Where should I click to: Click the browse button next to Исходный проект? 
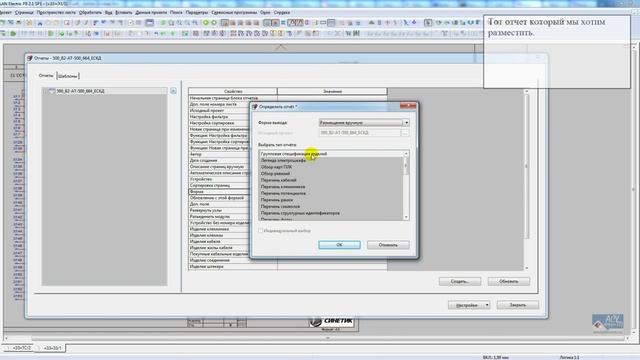point(404,133)
